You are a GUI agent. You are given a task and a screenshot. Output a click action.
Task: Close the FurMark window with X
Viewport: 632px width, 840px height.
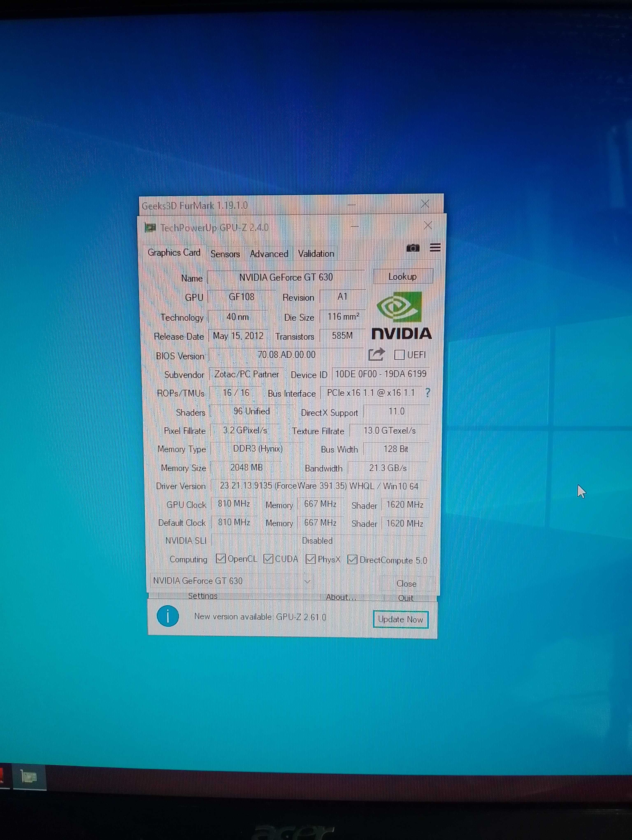pos(425,204)
